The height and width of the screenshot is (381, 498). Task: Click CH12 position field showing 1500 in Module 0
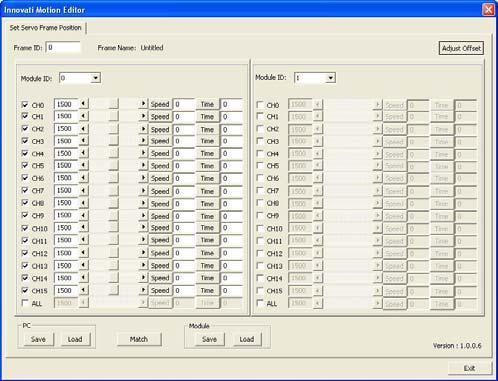(66, 253)
